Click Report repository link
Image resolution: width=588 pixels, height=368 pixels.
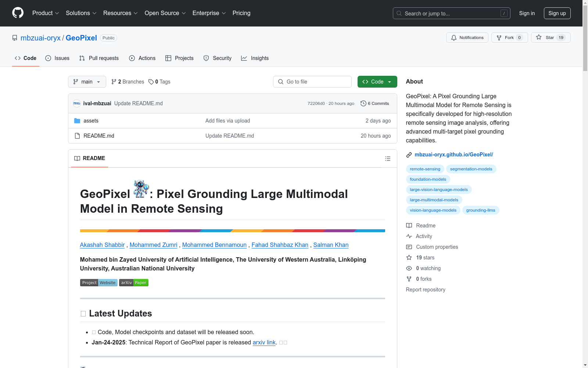pyautogui.click(x=426, y=290)
